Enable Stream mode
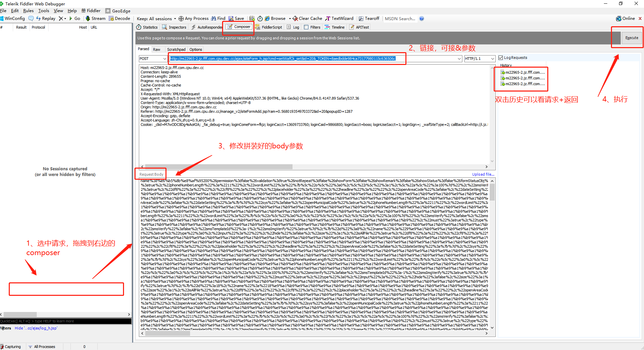The width and height of the screenshot is (644, 350). pos(95,19)
